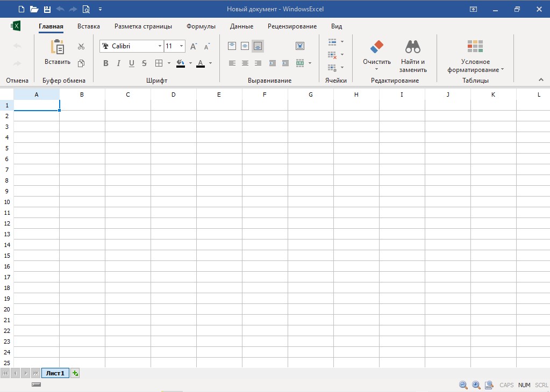
Task: Click the fill color bucket swatch
Action: click(x=181, y=63)
